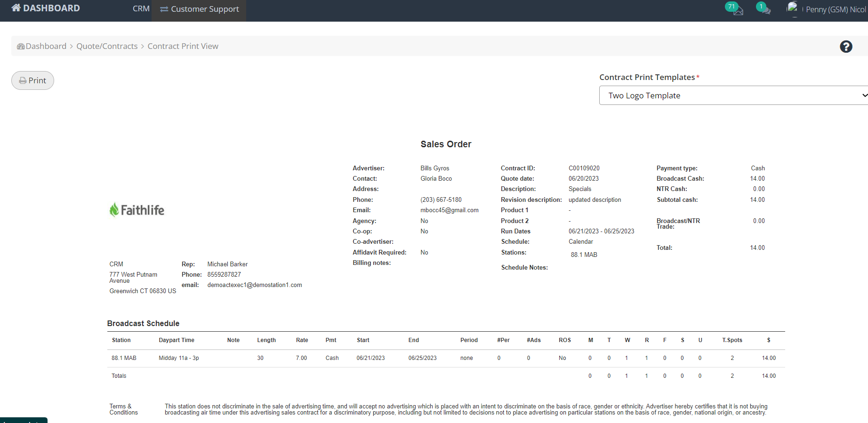
Task: Click Stations value 88.1 MAB
Action: (584, 255)
